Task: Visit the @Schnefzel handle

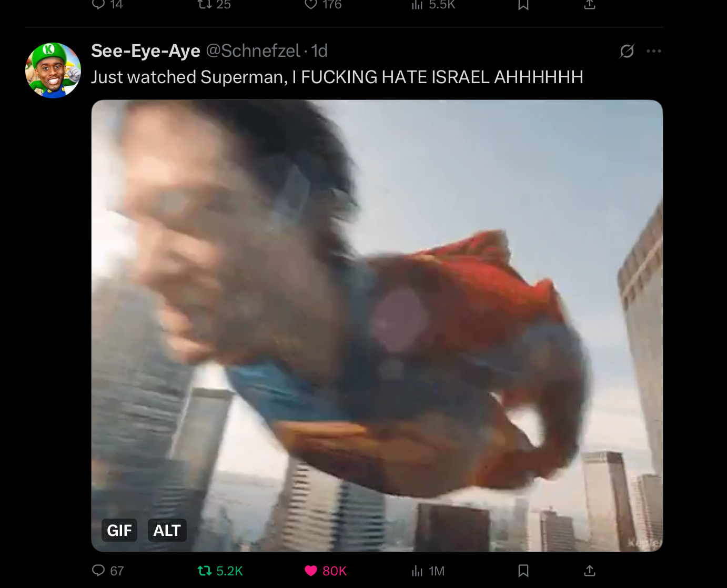Action: pos(253,50)
